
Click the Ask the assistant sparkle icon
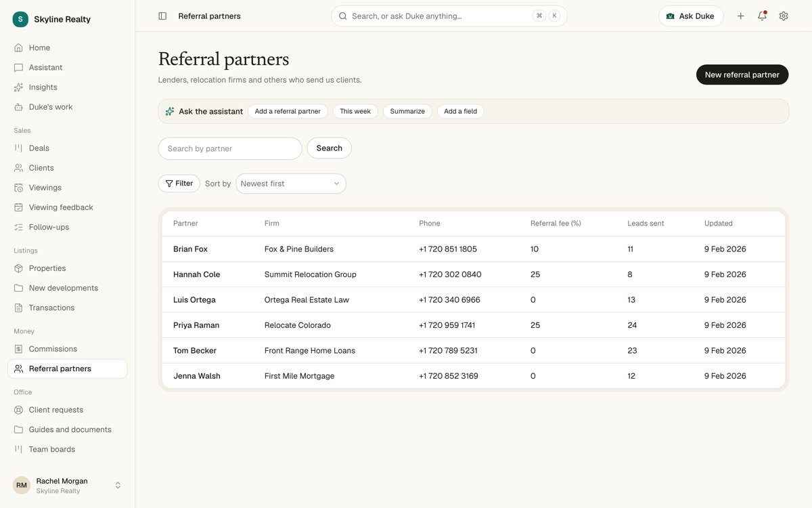tap(170, 111)
